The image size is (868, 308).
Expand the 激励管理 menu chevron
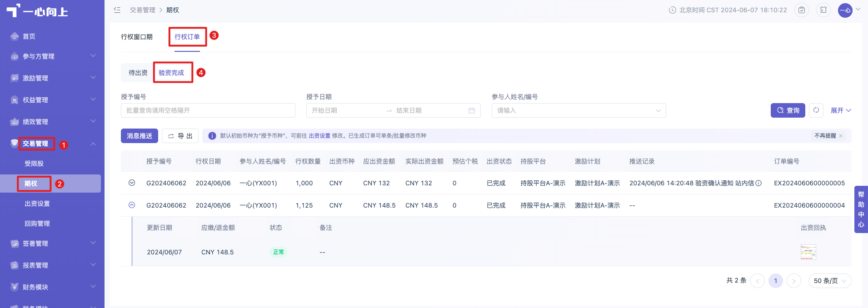pos(93,78)
